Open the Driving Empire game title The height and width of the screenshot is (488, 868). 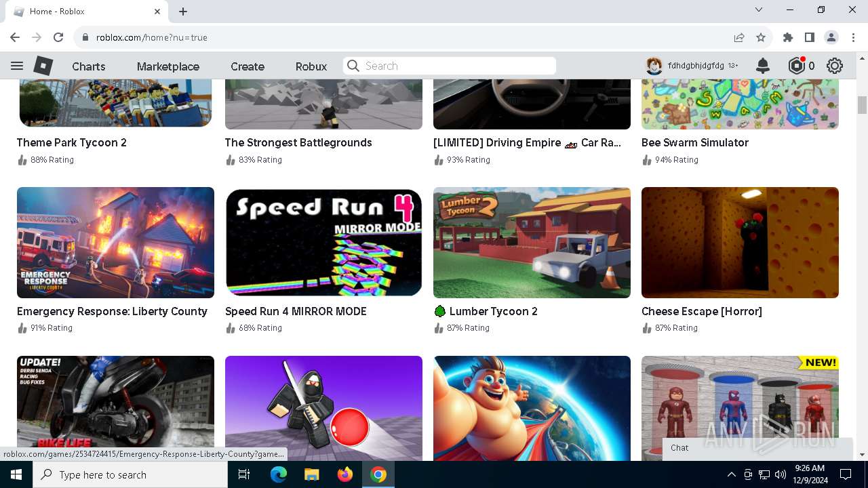pyautogui.click(x=527, y=142)
